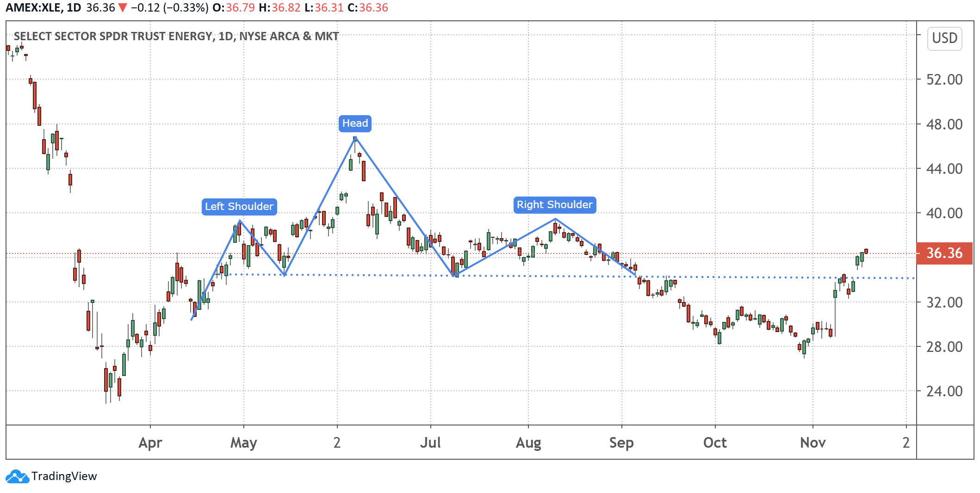
Task: Click the 24.00 level on the price scale
Action: click(x=944, y=391)
